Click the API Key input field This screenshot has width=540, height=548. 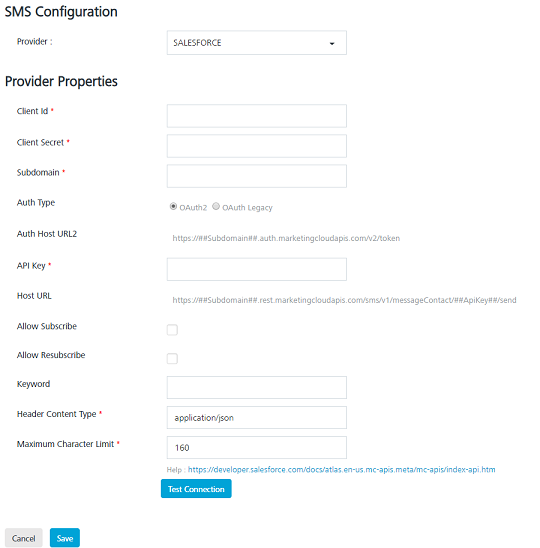pos(257,269)
